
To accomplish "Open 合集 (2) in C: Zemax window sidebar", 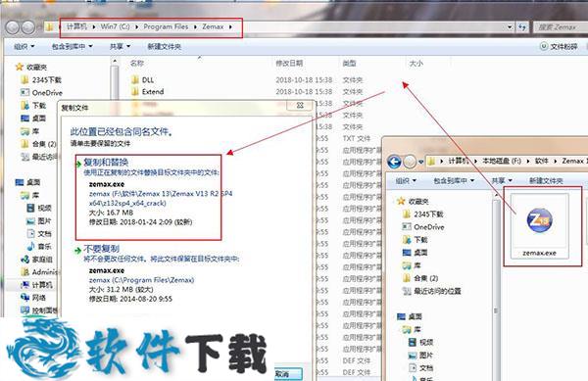I will pos(38,144).
